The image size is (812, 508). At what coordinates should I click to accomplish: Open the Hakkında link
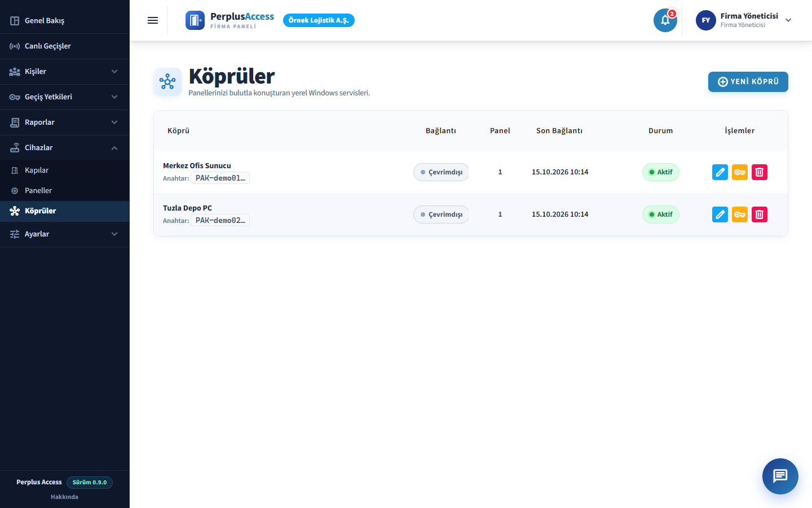[64, 497]
